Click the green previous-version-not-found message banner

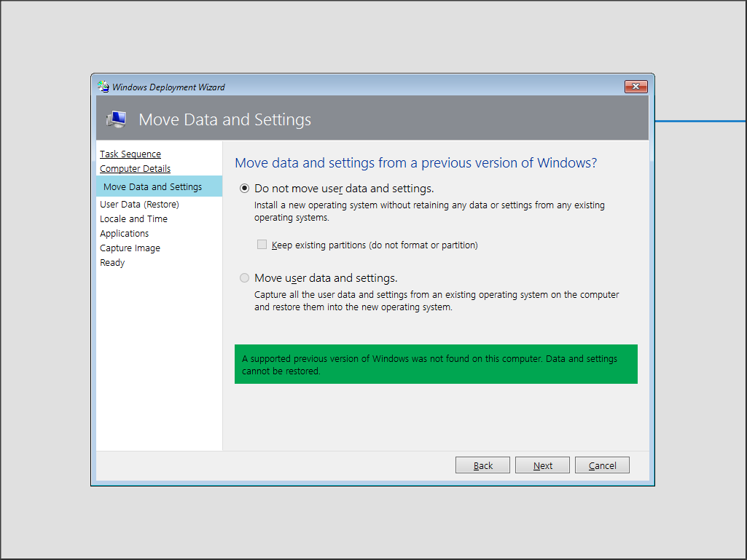(x=436, y=364)
